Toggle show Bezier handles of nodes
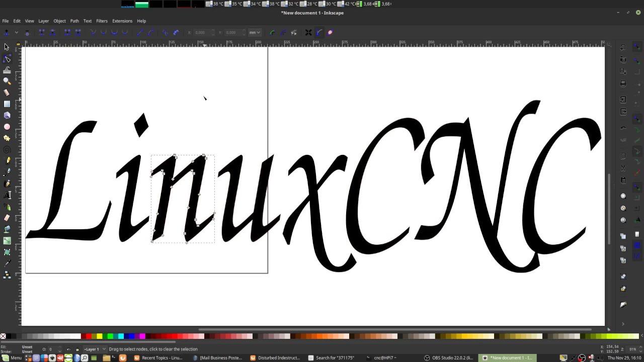 [x=319, y=32]
